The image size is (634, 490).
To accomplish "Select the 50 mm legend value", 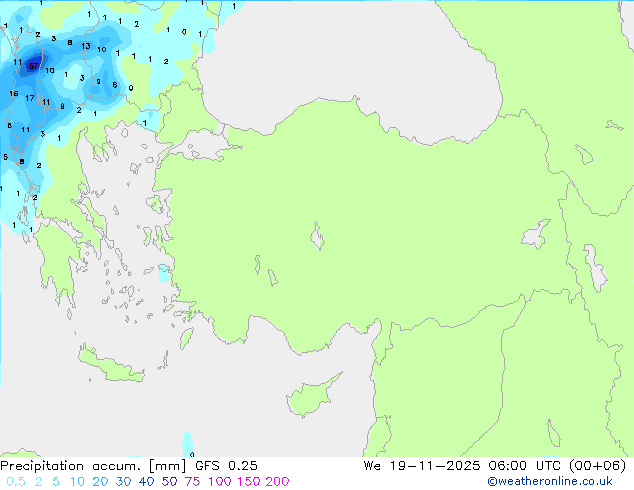I will click(x=169, y=482).
